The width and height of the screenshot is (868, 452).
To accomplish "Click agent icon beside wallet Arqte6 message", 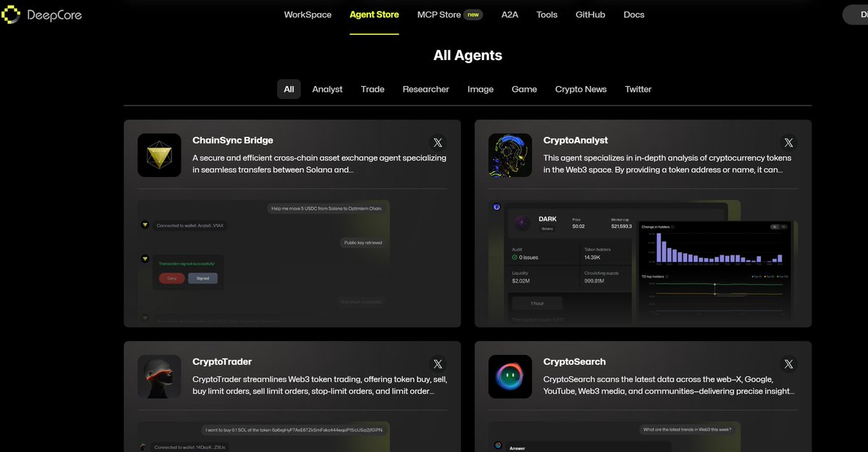I will 145,225.
